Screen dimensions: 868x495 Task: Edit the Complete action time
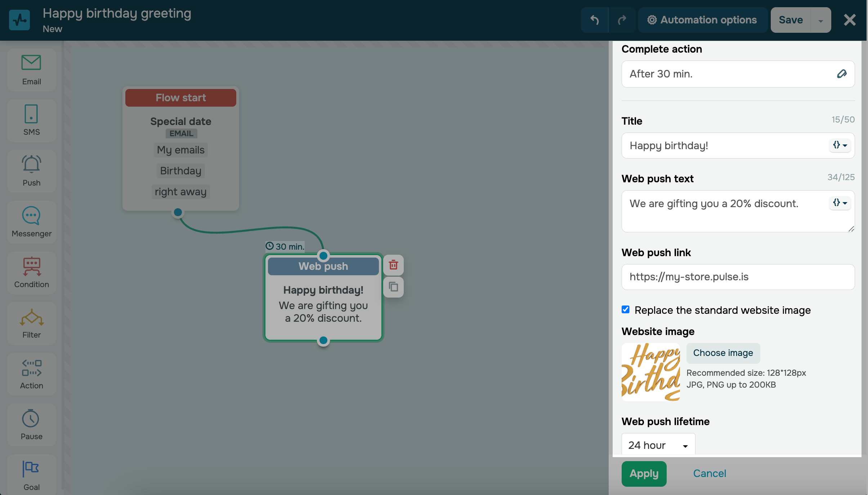pyautogui.click(x=841, y=74)
